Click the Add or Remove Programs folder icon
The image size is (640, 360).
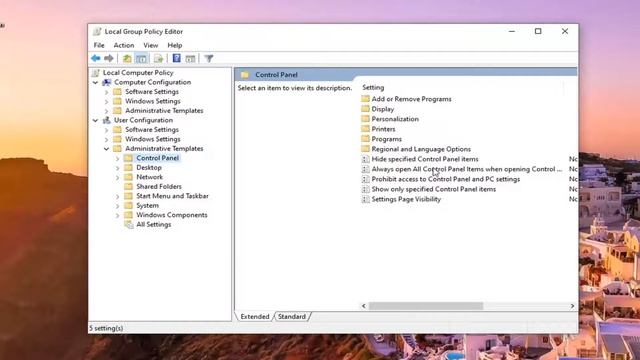365,99
